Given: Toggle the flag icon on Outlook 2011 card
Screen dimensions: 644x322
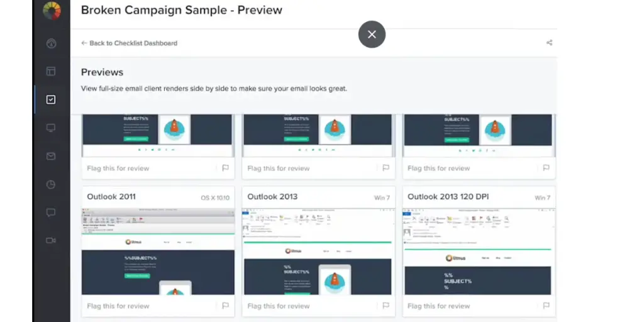Looking at the screenshot, I should tap(225, 306).
